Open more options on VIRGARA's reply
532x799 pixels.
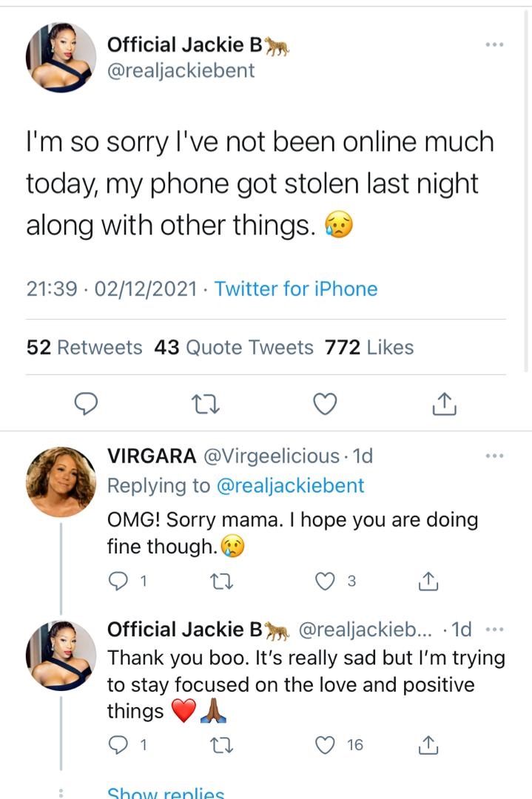coord(494,456)
